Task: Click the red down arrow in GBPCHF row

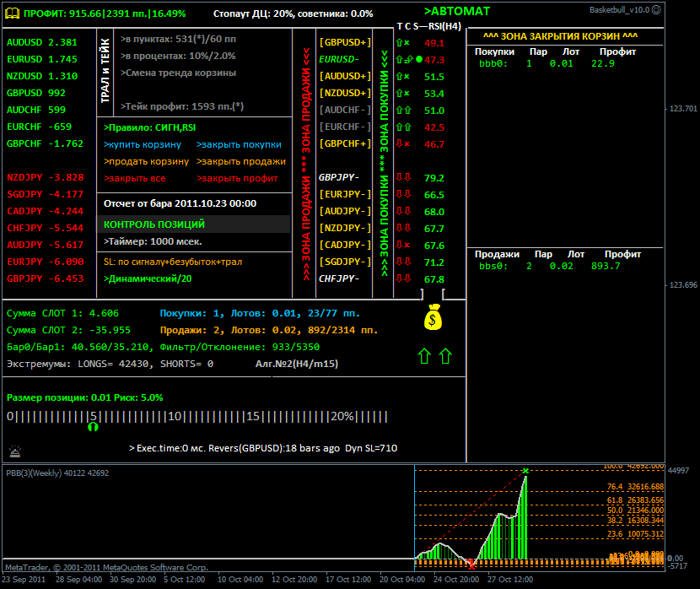Action: (399, 143)
